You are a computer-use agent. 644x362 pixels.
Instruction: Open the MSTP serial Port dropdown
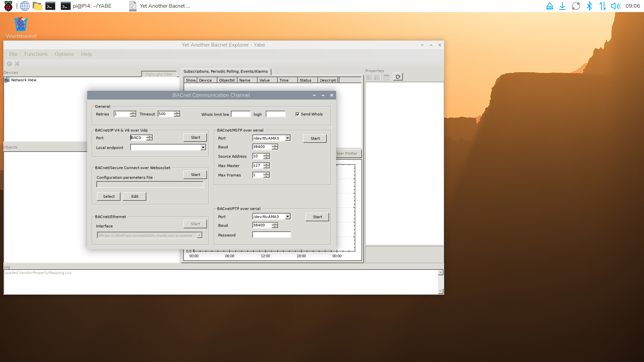(x=287, y=138)
